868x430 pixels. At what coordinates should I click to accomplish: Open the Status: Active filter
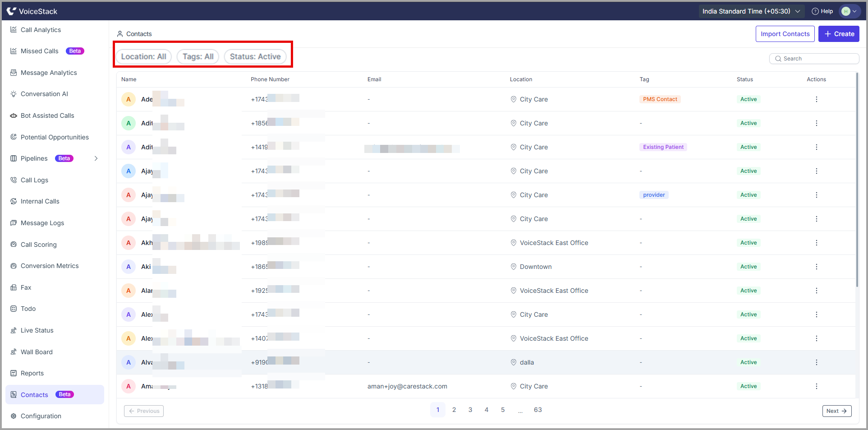click(x=255, y=56)
